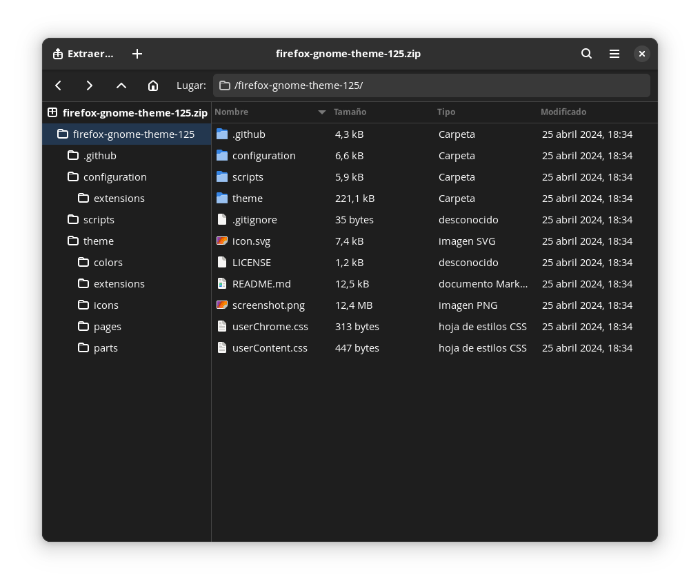Click the Extraer button
The width and height of the screenshot is (700, 588).
tap(83, 54)
